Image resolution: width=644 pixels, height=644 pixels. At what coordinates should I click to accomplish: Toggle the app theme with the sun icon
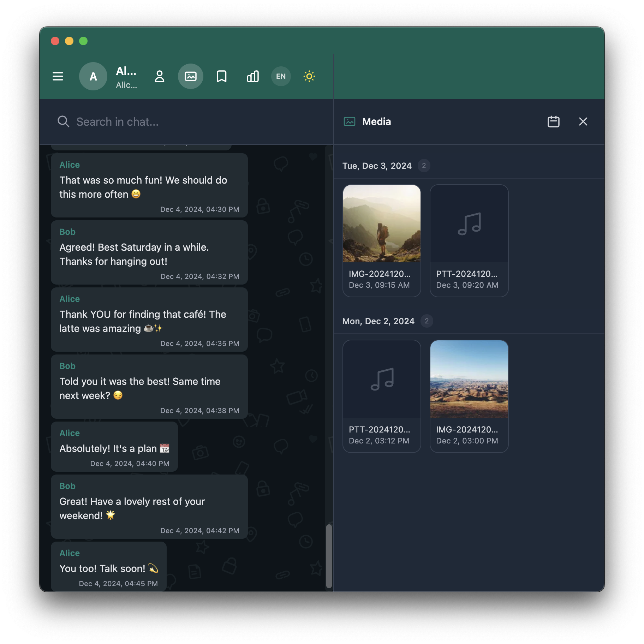click(309, 76)
